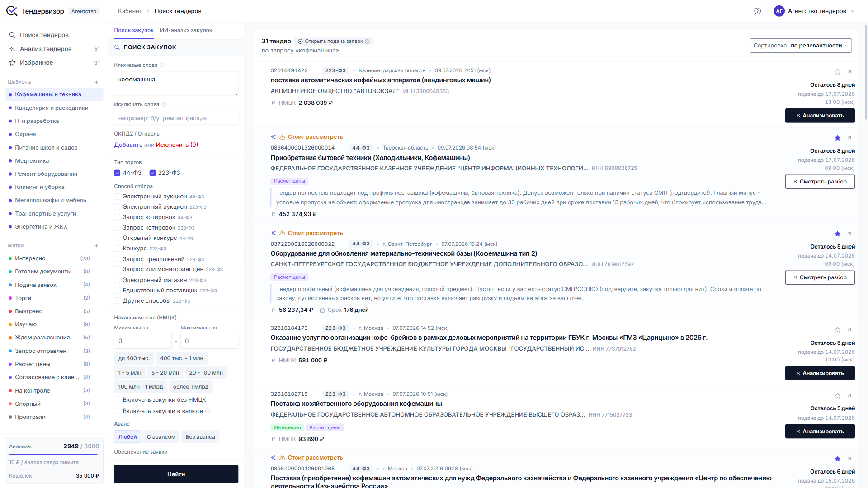
Task: Click Минимальная price input field
Action: click(x=143, y=341)
